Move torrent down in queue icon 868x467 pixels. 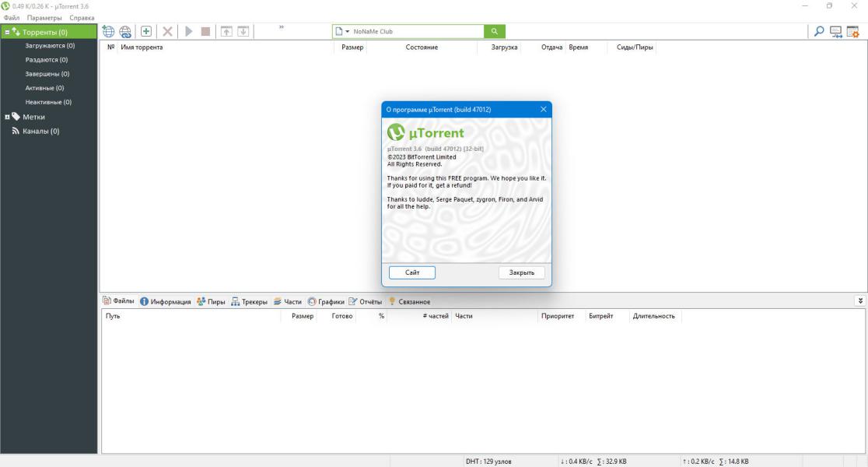tap(243, 32)
